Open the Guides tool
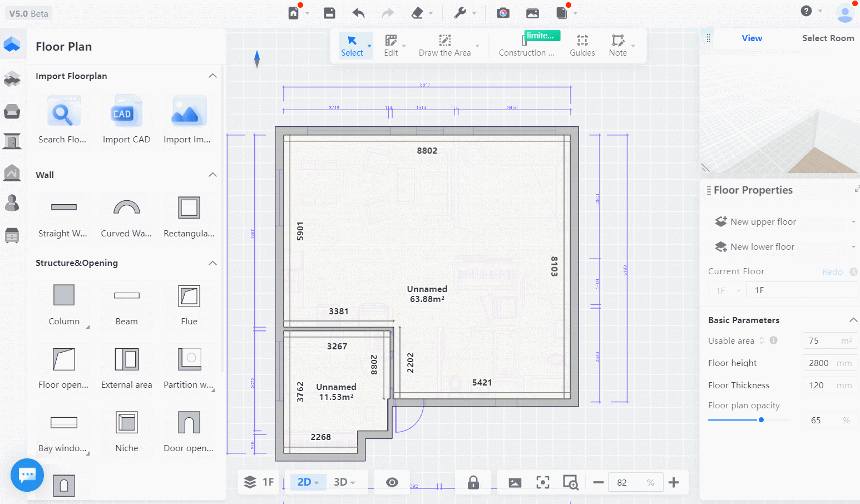The height and width of the screenshot is (504, 860). [x=582, y=45]
